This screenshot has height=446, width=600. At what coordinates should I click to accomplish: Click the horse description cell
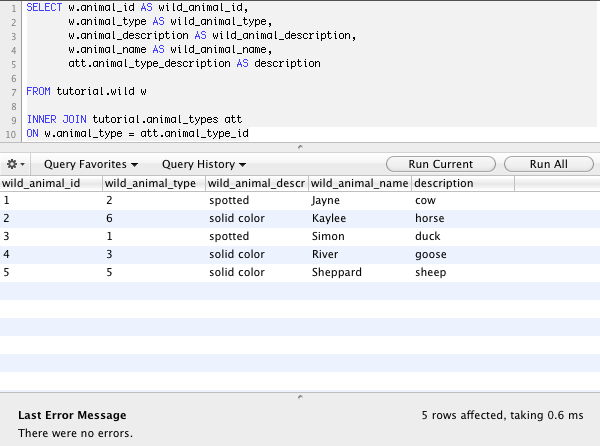(463, 218)
